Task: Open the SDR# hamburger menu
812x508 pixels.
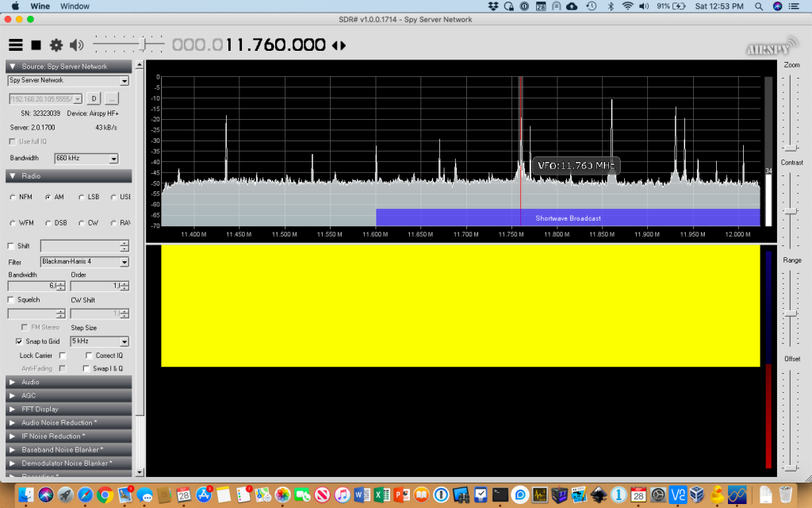Action: (x=14, y=45)
